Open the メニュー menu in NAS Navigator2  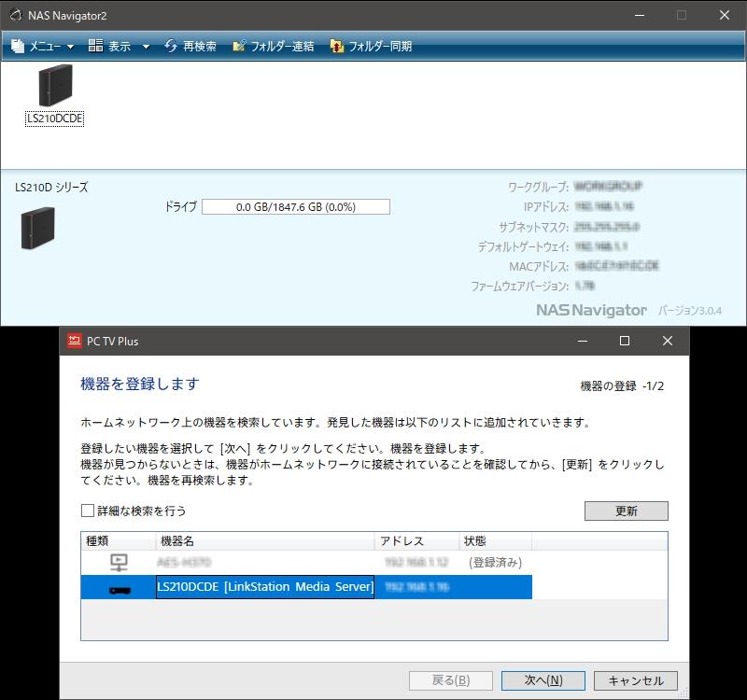(x=42, y=46)
